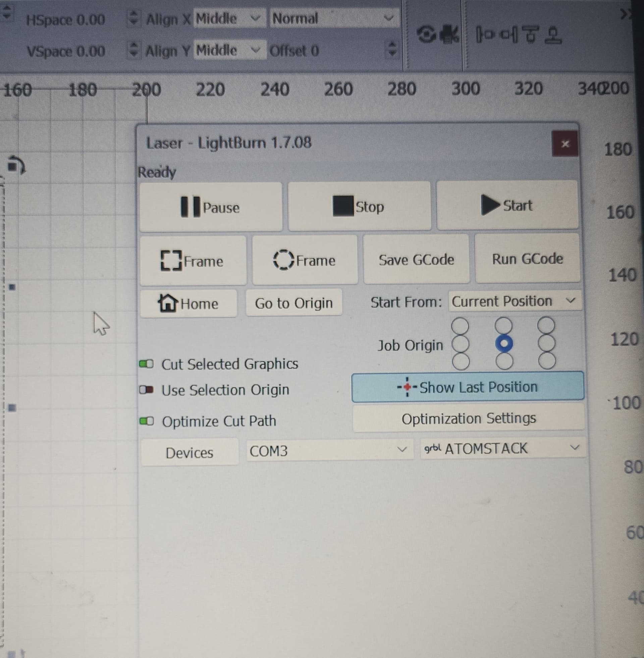Click the Offset stepper arrows
Image resolution: width=644 pixels, height=658 pixels.
pos(392,49)
